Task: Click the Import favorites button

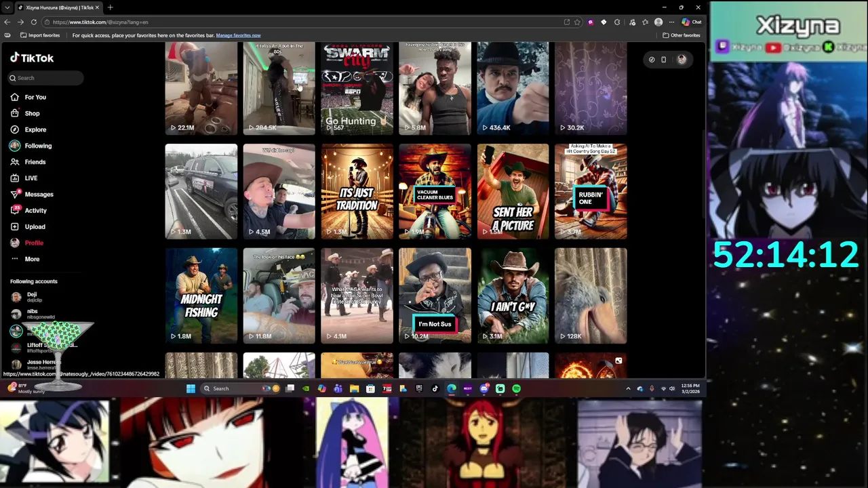Action: point(40,35)
